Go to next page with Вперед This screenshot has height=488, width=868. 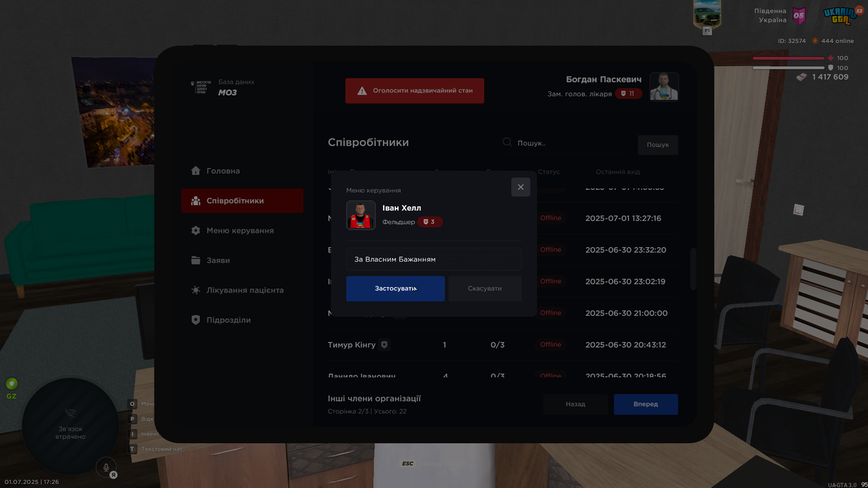(646, 404)
